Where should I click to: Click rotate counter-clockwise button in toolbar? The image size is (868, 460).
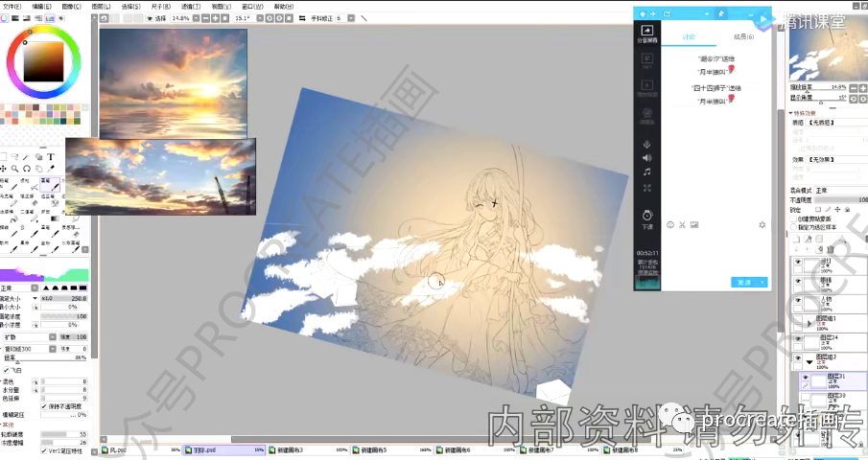tap(270, 18)
